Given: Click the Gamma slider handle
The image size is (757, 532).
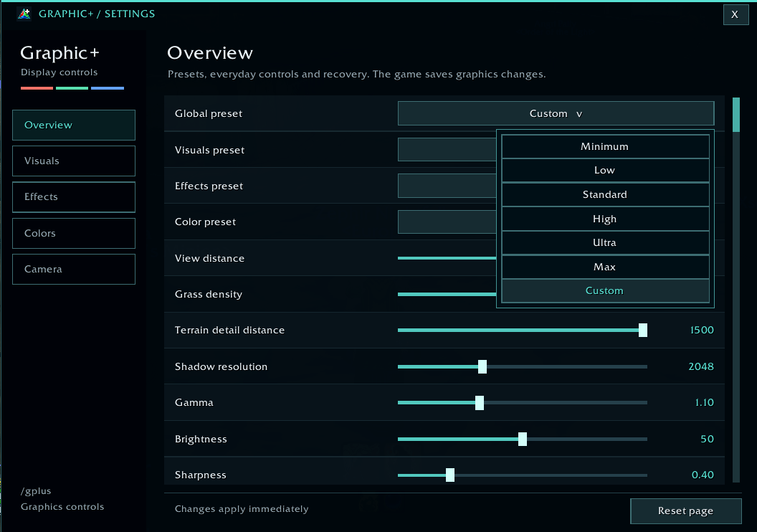Looking at the screenshot, I should pos(480,403).
